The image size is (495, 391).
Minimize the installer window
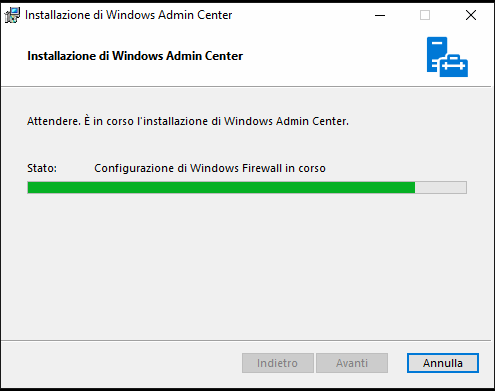tap(380, 15)
